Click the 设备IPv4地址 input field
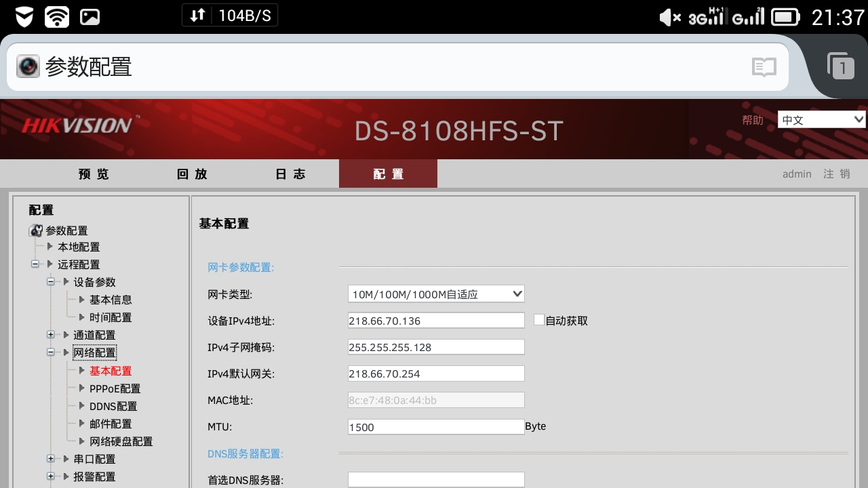The image size is (868, 488). pyautogui.click(x=436, y=321)
